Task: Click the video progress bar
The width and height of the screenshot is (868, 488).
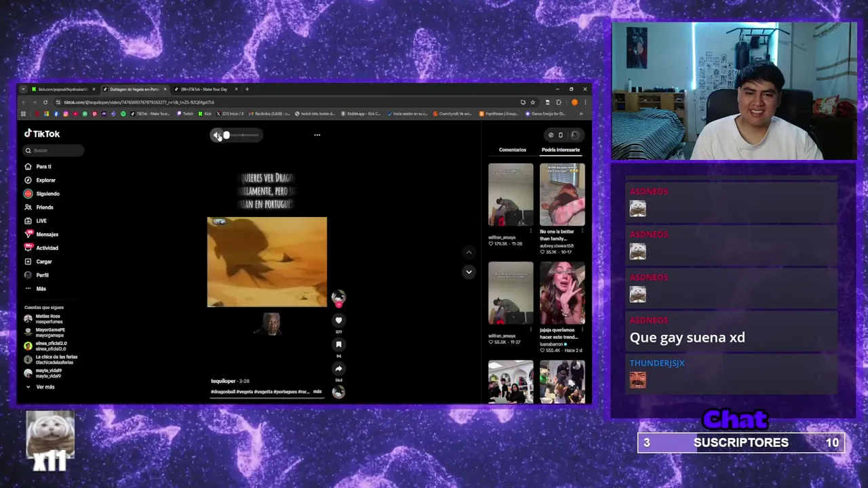Action: (x=268, y=397)
